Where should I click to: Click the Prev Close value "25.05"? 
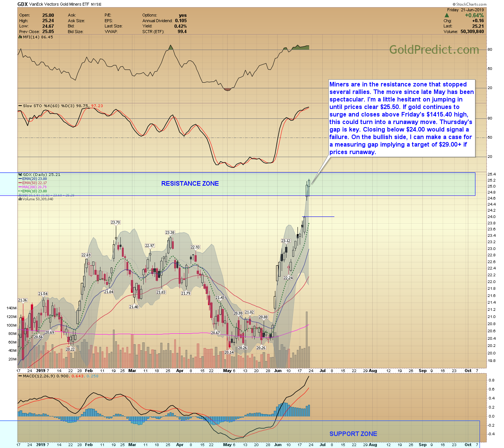[48, 32]
